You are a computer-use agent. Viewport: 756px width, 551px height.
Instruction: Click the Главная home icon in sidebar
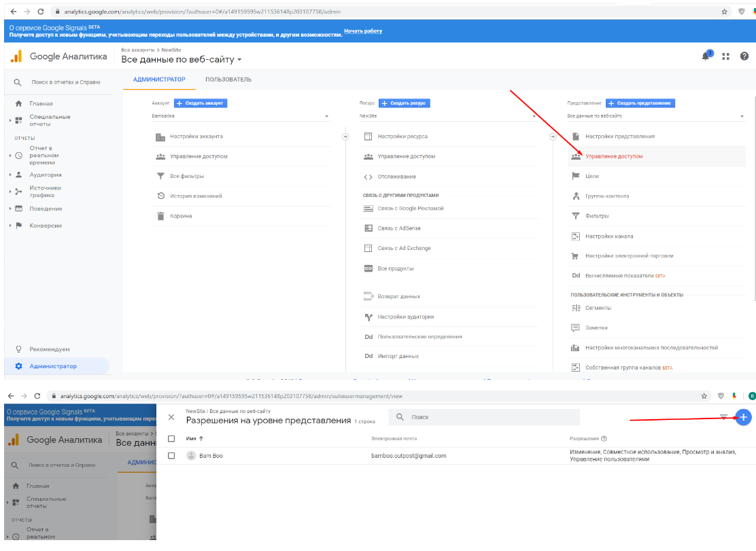(x=18, y=103)
